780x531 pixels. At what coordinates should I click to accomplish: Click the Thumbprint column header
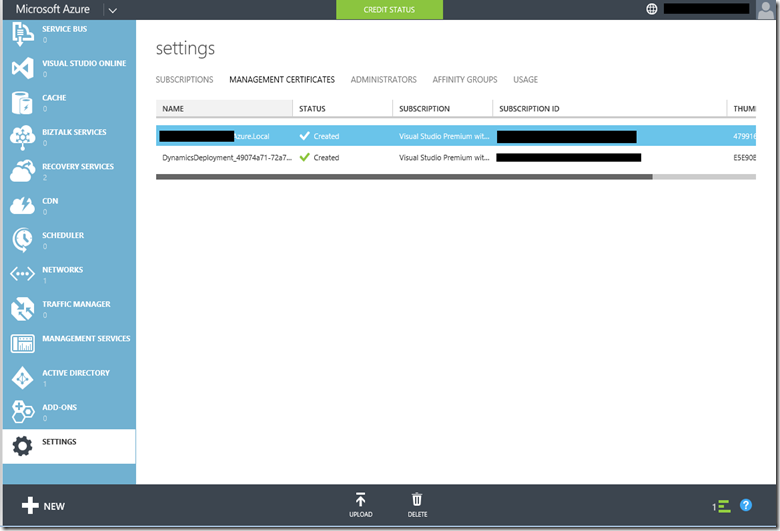744,108
